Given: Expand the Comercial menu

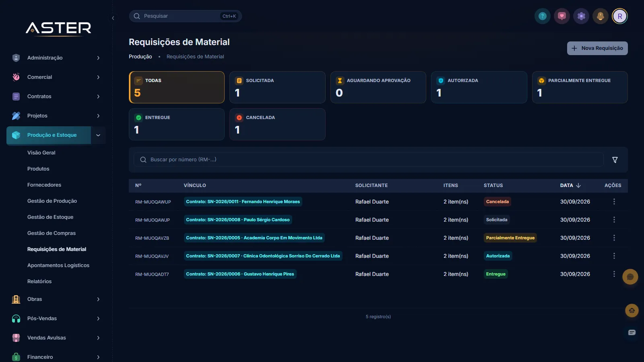Looking at the screenshot, I should coord(56,77).
